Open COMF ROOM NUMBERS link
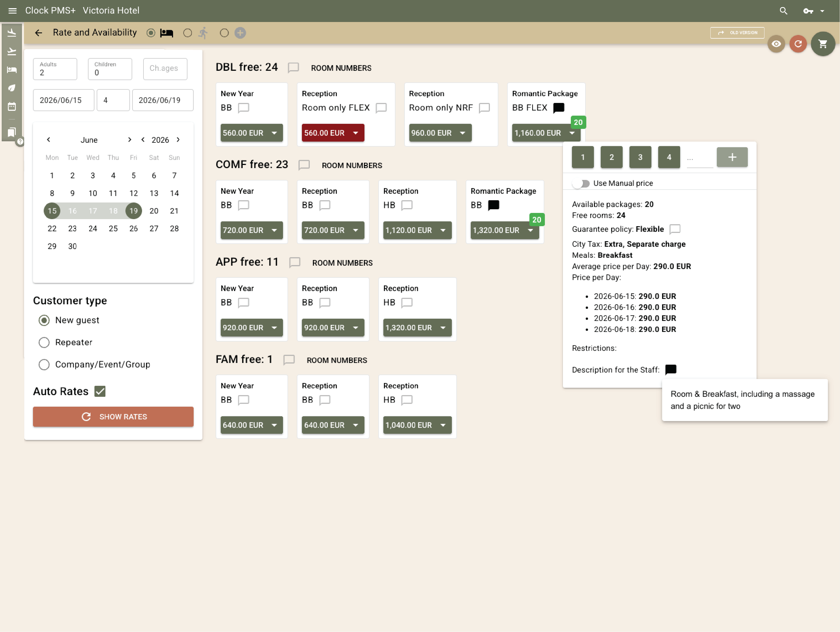This screenshot has height=632, width=840. point(352,165)
